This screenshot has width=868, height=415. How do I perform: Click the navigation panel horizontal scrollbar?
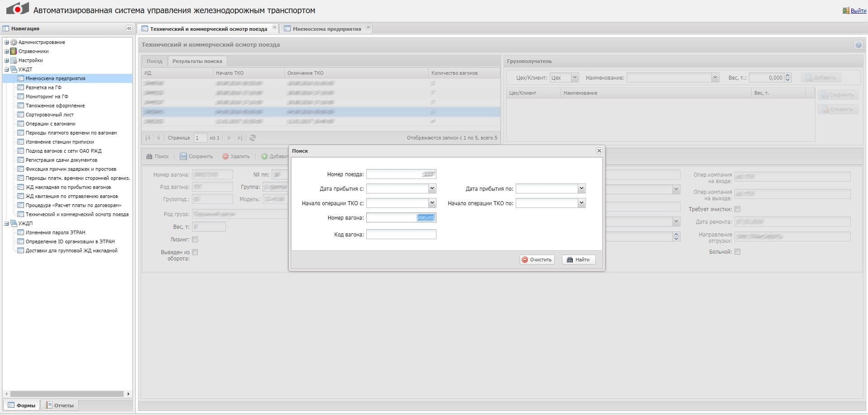(67, 394)
